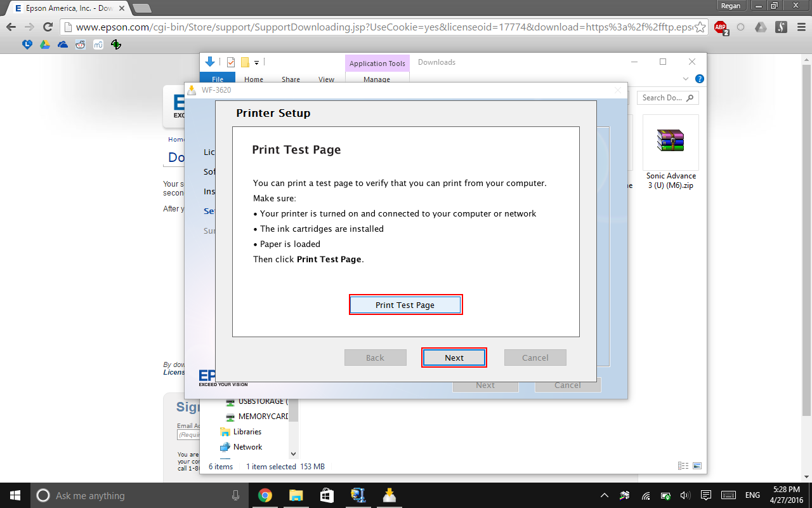Open the Google Drive extension in the toolbar
Screen dimensions: 812x508
click(761, 27)
